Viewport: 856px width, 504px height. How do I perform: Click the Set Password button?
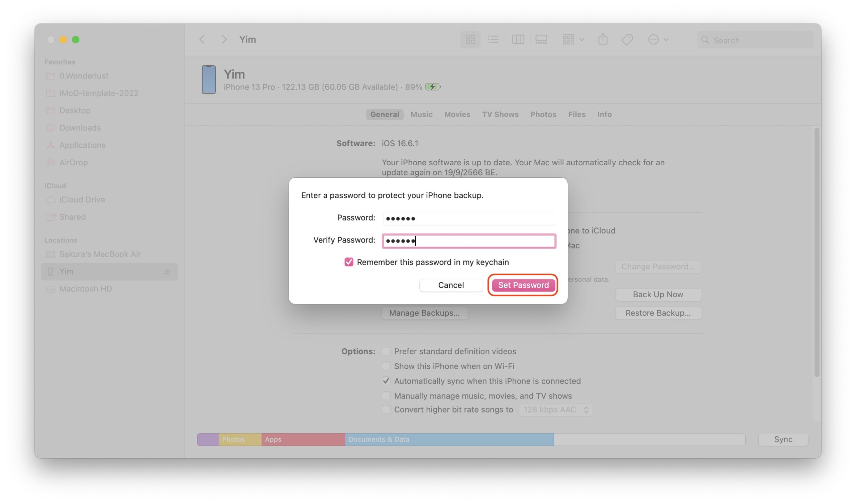click(523, 285)
